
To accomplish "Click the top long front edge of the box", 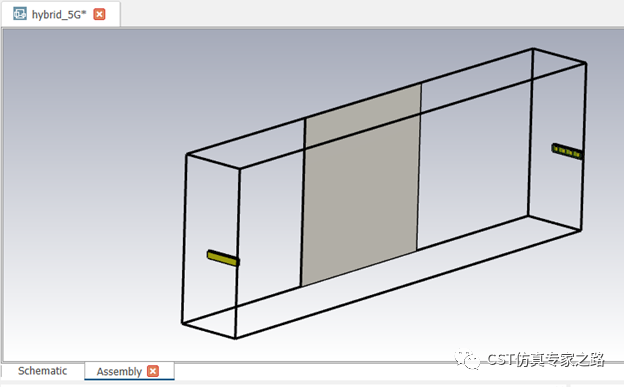I will (413, 115).
